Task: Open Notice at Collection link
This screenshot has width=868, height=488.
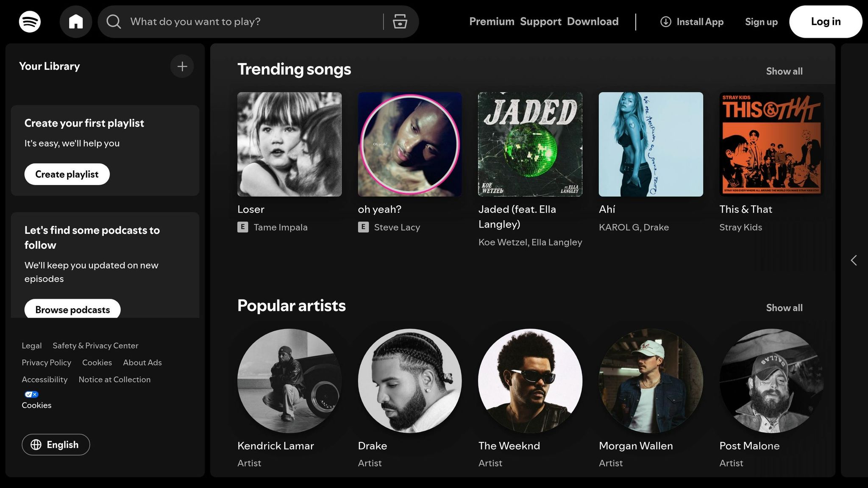Action: (114, 380)
